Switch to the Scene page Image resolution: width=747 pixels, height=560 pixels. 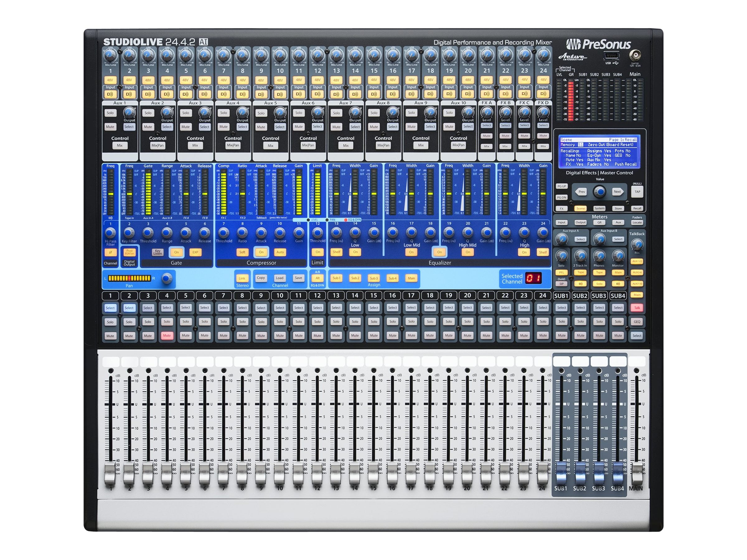pos(581,208)
